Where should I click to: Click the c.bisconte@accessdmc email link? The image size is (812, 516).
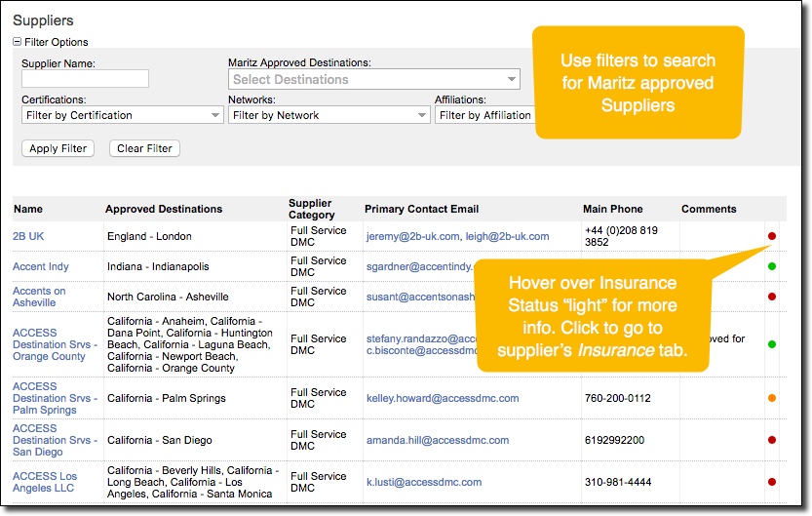pos(421,351)
